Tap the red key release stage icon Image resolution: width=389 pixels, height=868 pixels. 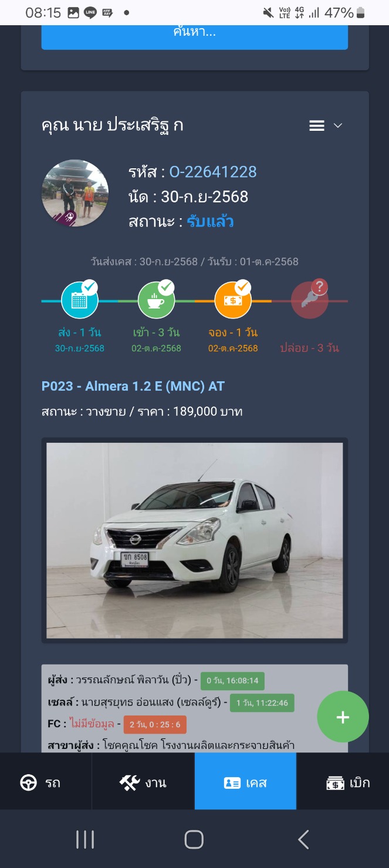pos(309,300)
